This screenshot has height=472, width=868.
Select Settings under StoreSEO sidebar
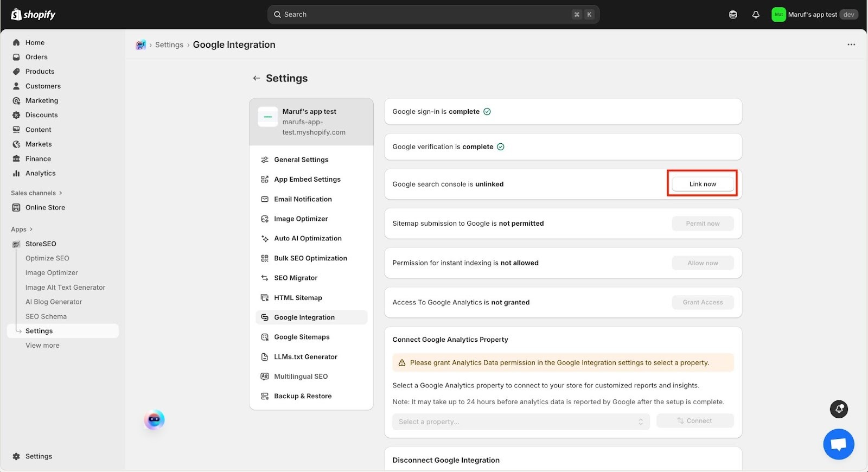click(63, 331)
